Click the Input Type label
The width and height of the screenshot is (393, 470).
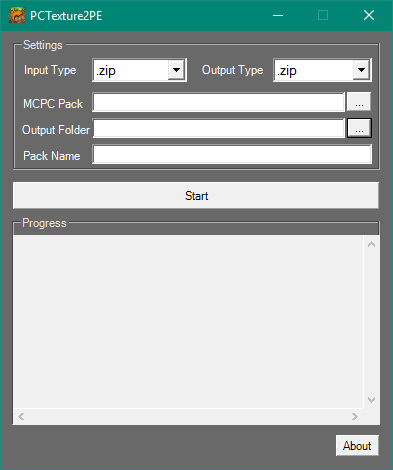pos(50,70)
